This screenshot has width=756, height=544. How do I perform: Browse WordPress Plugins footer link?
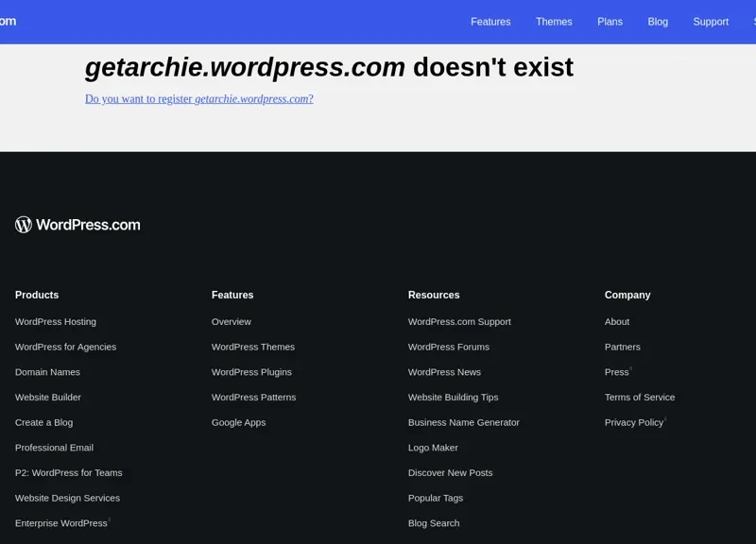click(x=251, y=372)
